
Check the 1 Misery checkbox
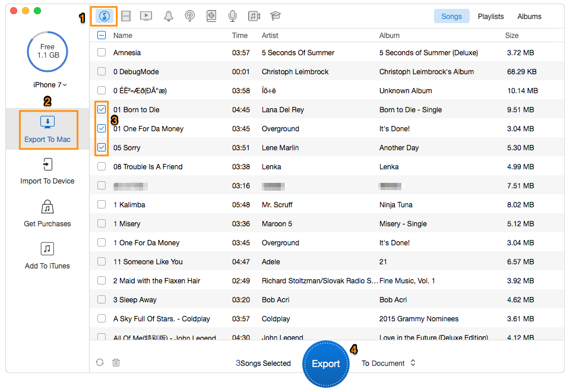102,223
